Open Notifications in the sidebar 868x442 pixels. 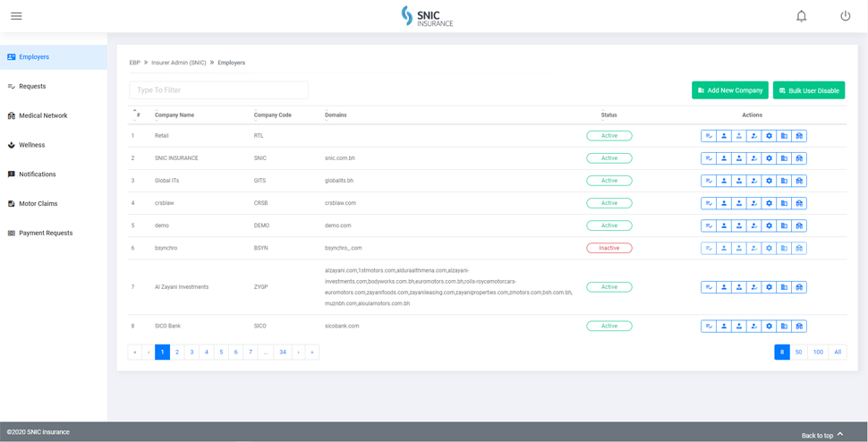coord(54,174)
